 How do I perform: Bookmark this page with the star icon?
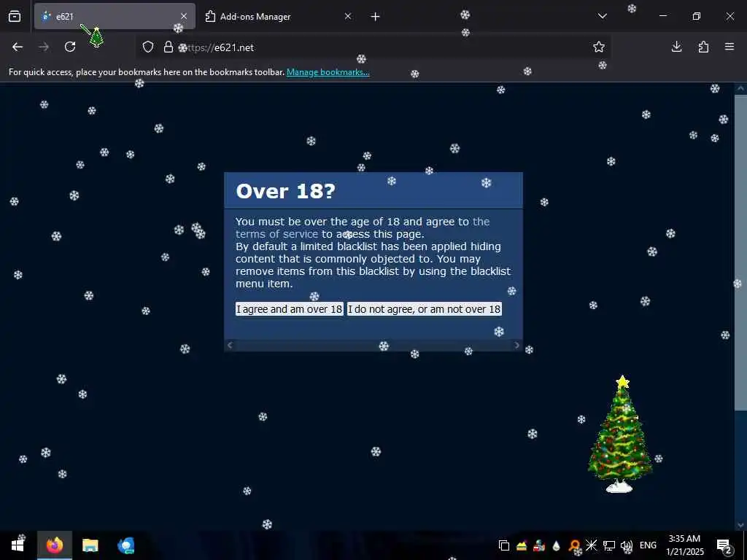click(x=599, y=47)
